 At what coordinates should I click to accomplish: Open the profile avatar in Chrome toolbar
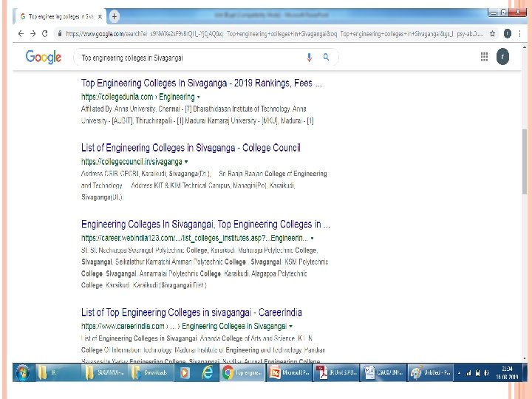click(x=507, y=33)
